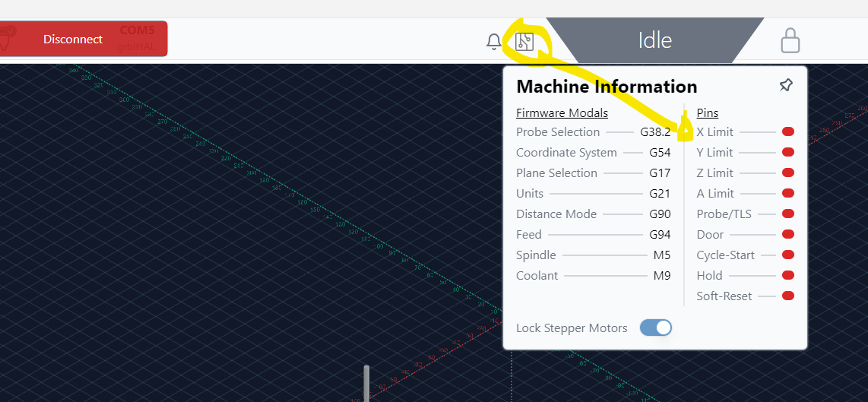Click the red Disconnect button
The height and width of the screenshot is (402, 868).
pos(73,40)
